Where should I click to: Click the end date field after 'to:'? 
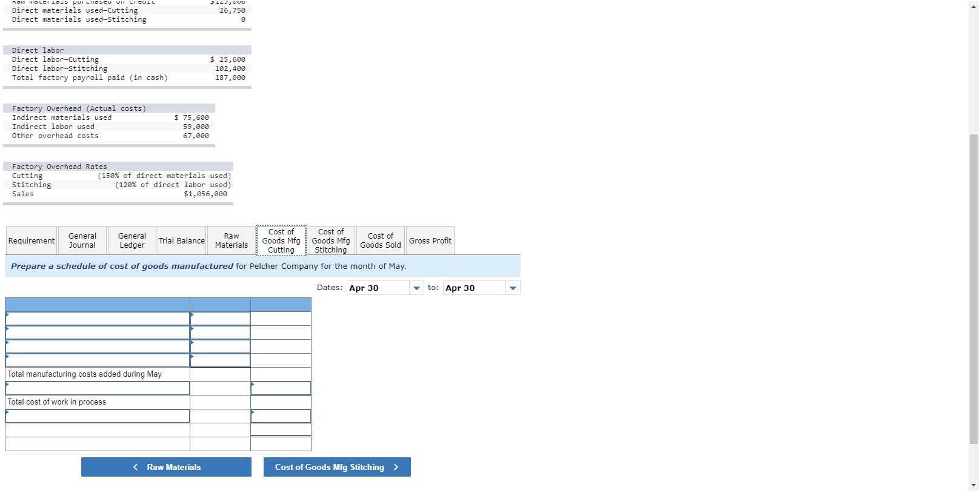tap(475, 288)
